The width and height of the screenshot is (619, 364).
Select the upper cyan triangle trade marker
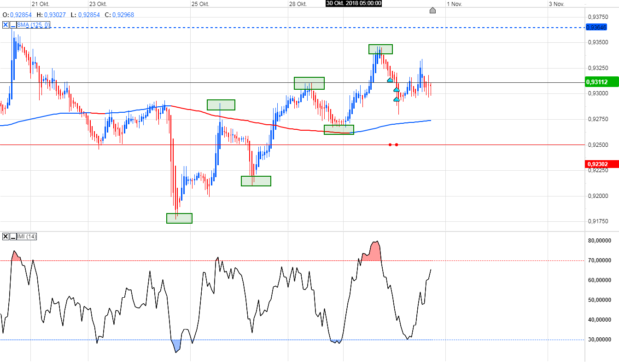pyautogui.click(x=390, y=80)
